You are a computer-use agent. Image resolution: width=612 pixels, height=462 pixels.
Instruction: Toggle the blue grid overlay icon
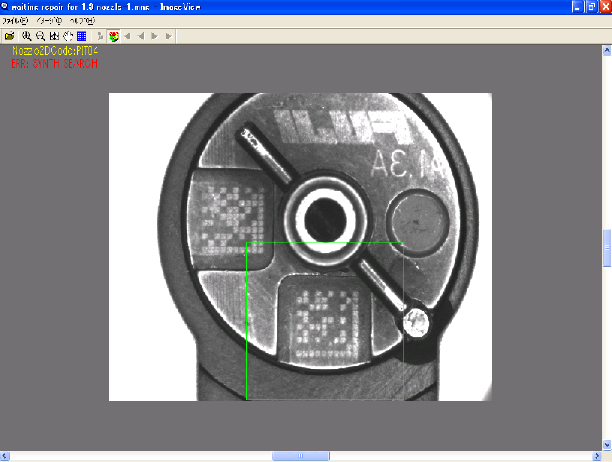tap(81, 36)
